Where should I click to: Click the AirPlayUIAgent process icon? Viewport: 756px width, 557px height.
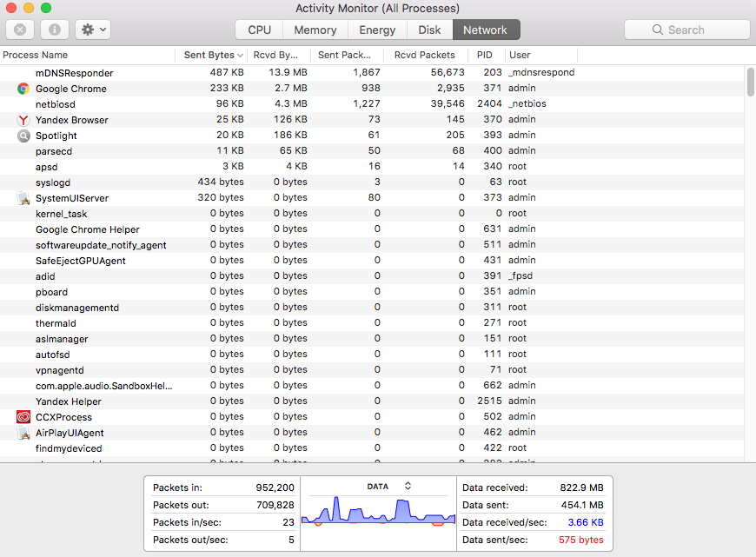[x=23, y=433]
